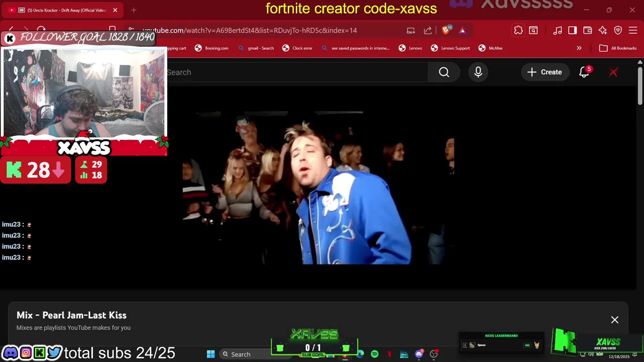
Task: Toggle the browser sidebar panel
Action: [573, 30]
